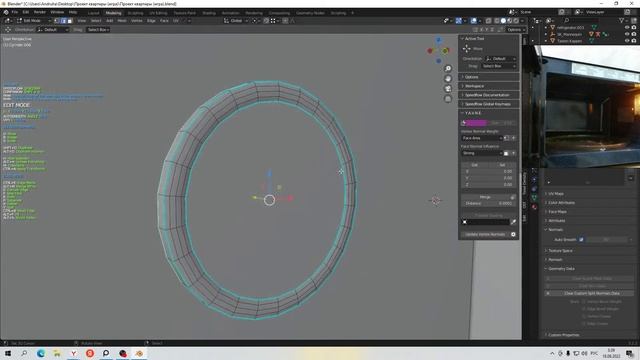
Task: Select wireframe viewport shading mode
Action: click(497, 21)
